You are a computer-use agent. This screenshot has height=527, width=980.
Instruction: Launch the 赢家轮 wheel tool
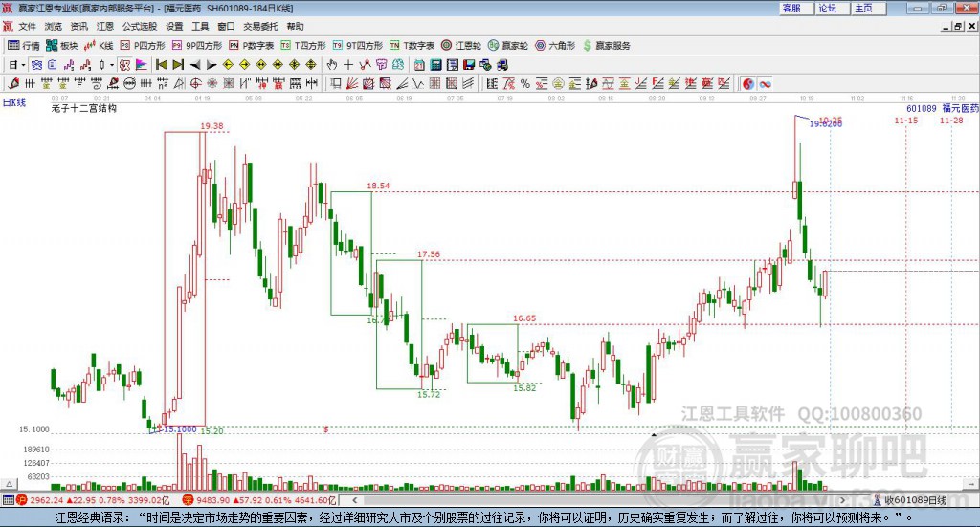point(508,46)
